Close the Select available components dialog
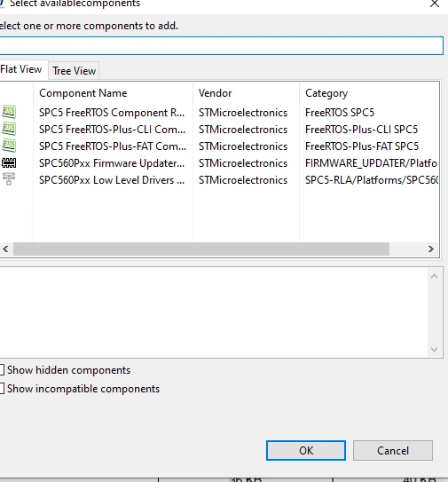The height and width of the screenshot is (482, 448). 435,4
